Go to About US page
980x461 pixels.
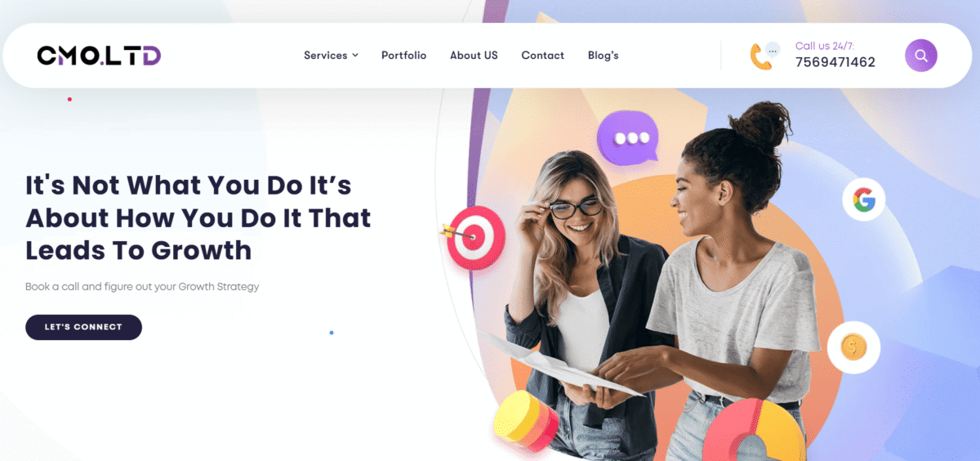pos(474,56)
